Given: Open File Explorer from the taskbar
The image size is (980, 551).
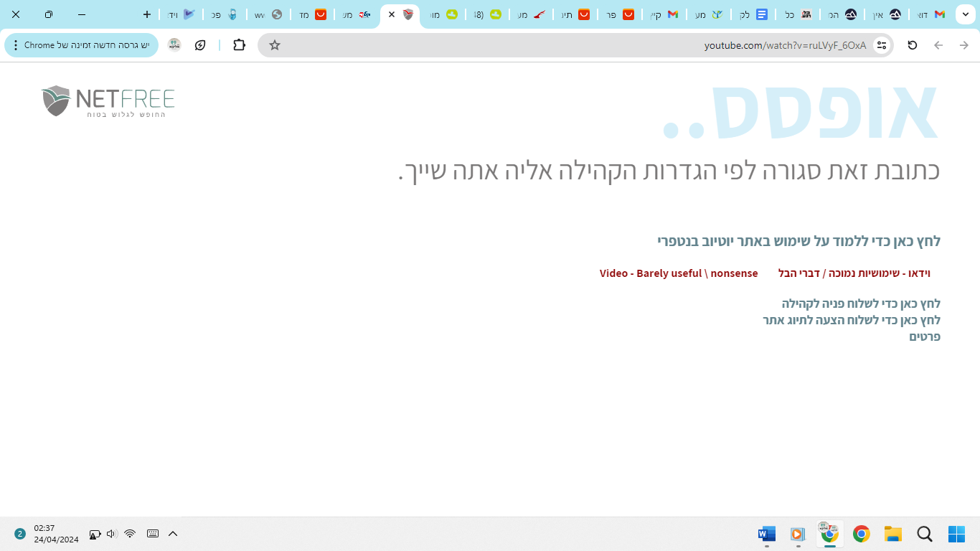Looking at the screenshot, I should (x=892, y=534).
